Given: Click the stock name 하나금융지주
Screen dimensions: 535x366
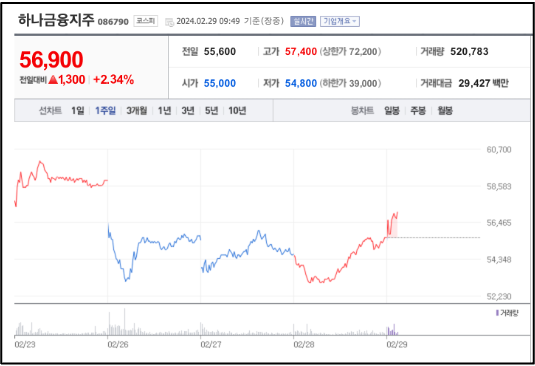Looking at the screenshot, I should tap(56, 20).
